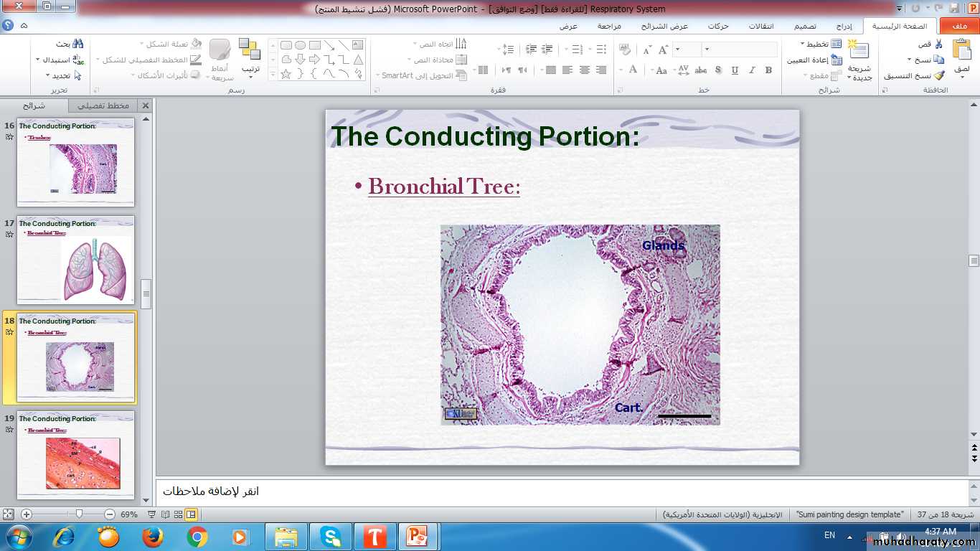This screenshot has height=551, width=980.
Task: Open PowerPoint help question mark icon
Action: (x=8, y=26)
